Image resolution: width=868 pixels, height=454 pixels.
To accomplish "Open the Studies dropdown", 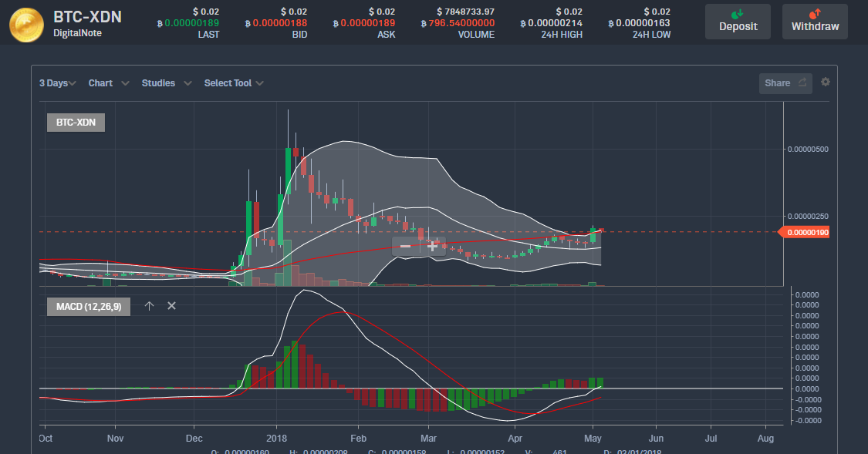I will pos(167,83).
